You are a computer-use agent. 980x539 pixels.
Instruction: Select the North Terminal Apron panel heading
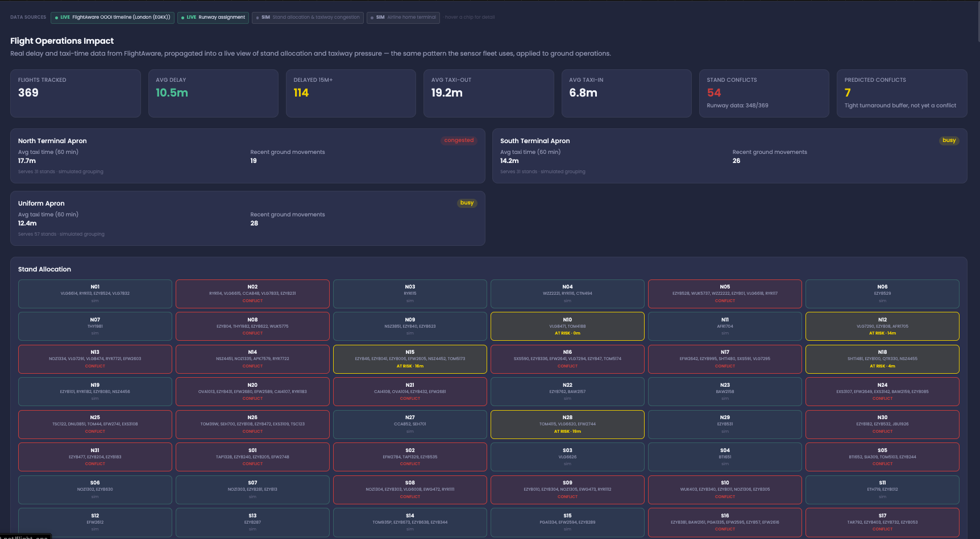pos(52,141)
